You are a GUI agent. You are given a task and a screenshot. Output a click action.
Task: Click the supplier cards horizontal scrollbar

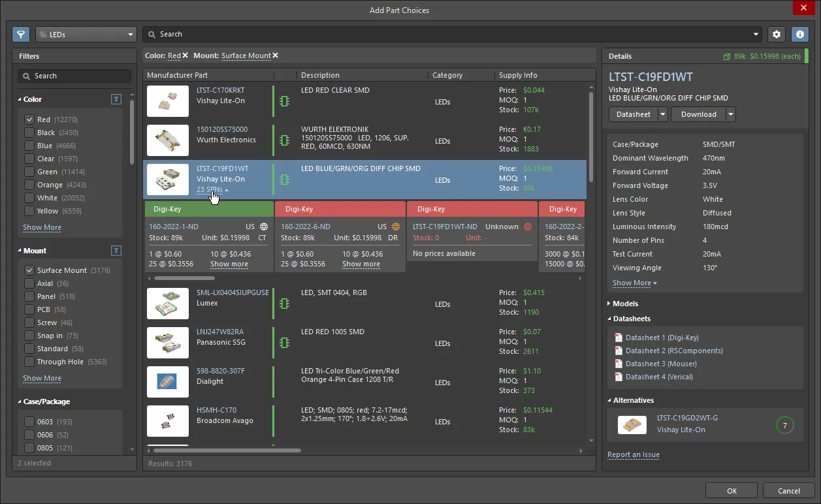pos(185,278)
